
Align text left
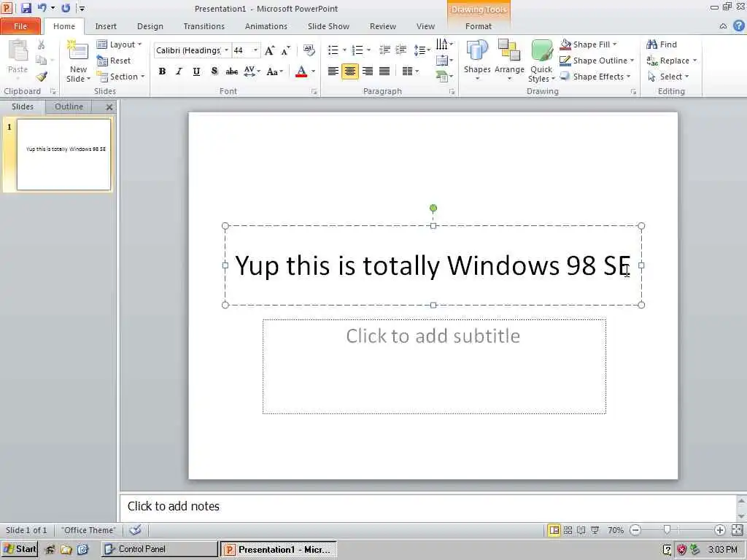333,71
